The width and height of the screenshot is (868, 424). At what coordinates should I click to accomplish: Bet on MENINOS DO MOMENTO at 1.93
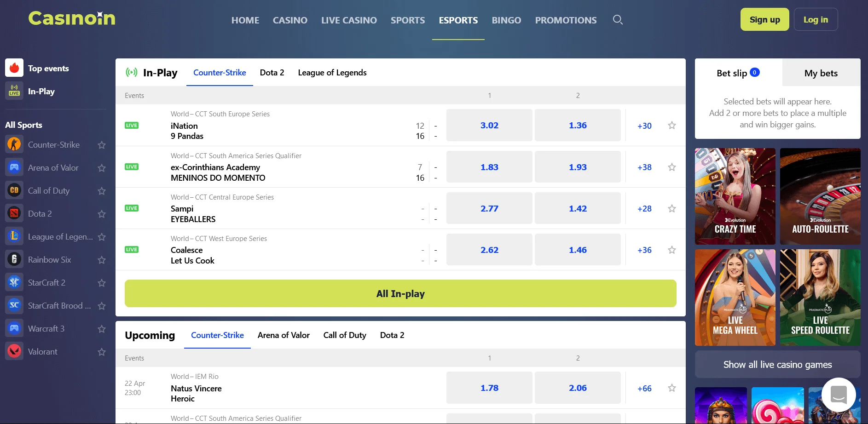pos(578,167)
